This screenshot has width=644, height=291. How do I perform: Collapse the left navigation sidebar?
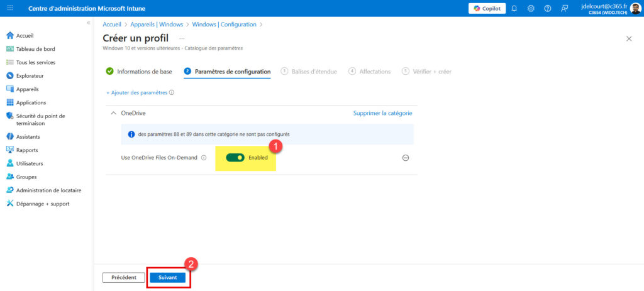click(x=88, y=23)
